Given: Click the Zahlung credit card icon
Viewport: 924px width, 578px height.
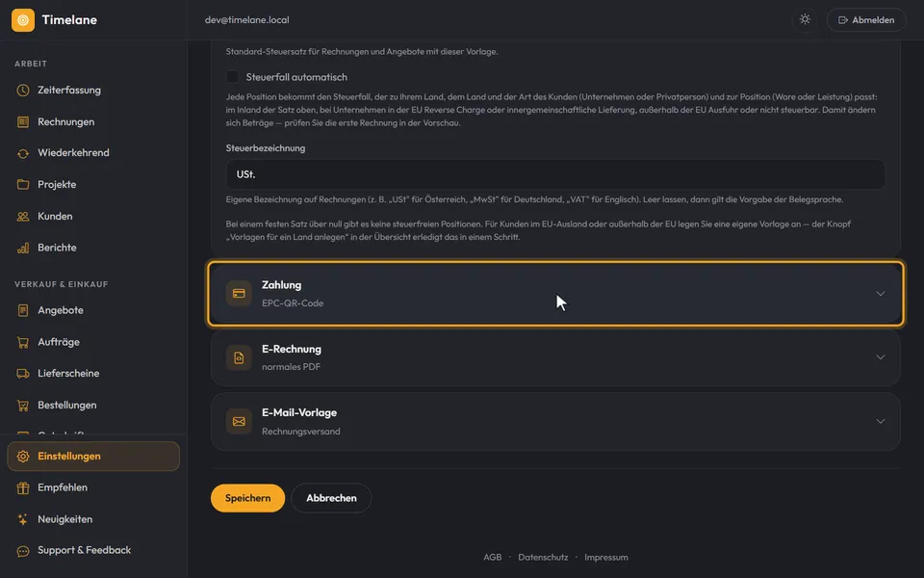Looking at the screenshot, I should (x=239, y=293).
